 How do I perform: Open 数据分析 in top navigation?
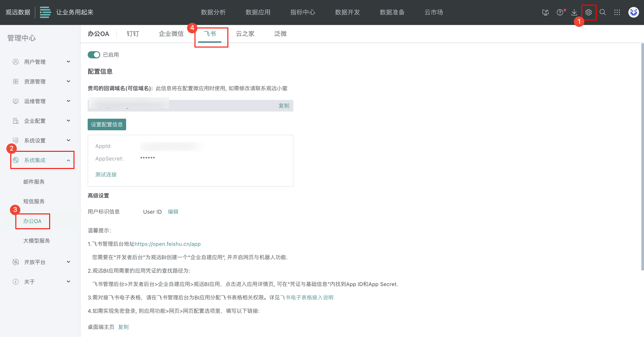tap(213, 12)
